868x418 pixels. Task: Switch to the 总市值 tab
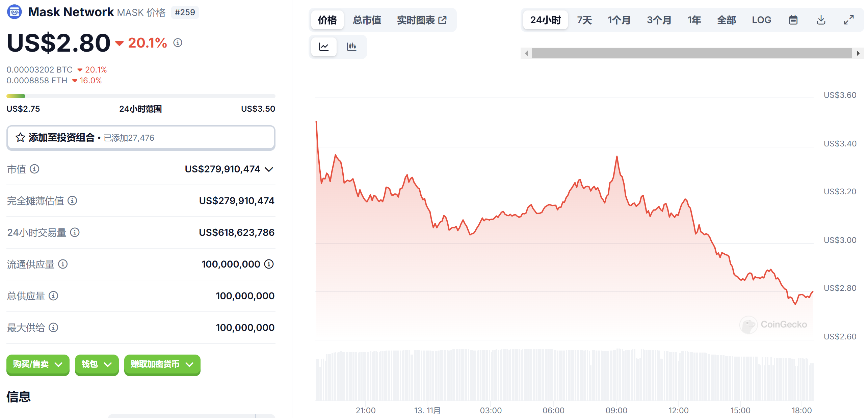coord(367,20)
